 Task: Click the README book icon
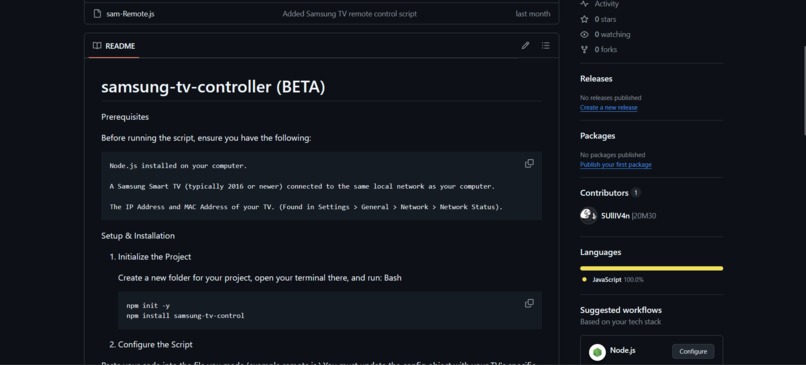pyautogui.click(x=97, y=46)
